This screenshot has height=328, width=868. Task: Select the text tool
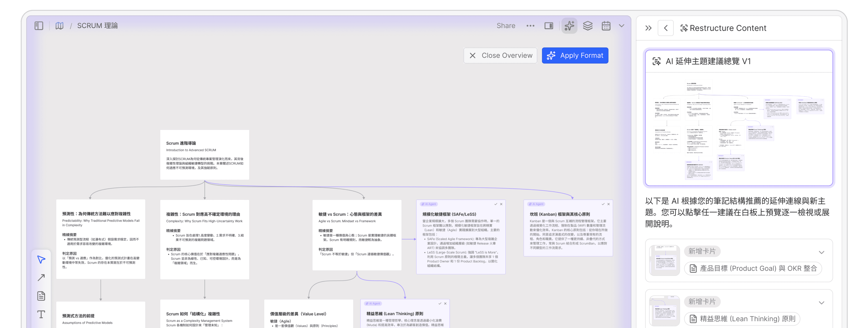point(41,314)
